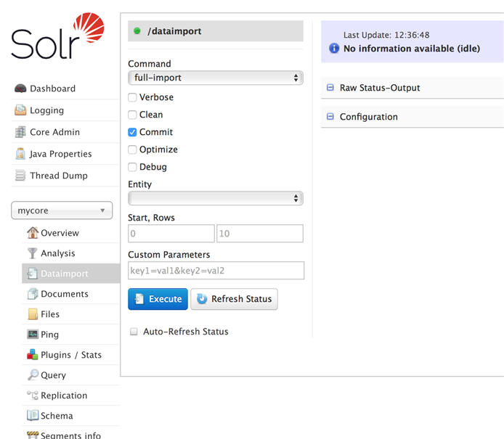Open the mycore core selector

pos(62,210)
